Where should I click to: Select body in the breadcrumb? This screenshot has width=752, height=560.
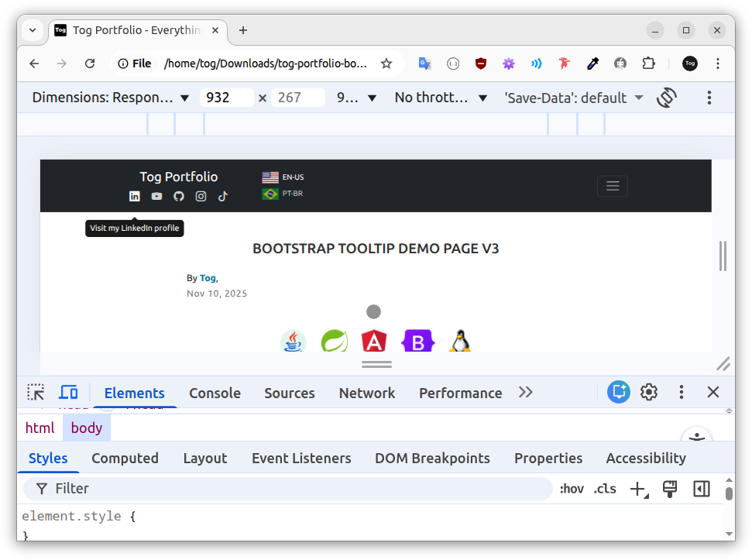tap(87, 428)
